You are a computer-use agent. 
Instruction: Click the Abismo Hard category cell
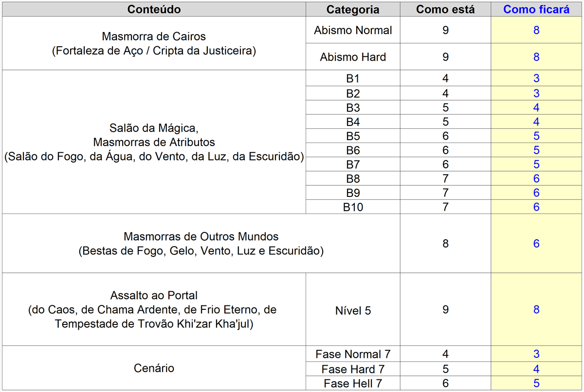[353, 57]
